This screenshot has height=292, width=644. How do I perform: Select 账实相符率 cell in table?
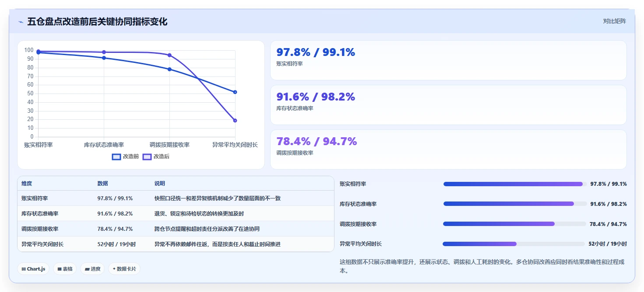coord(34,198)
